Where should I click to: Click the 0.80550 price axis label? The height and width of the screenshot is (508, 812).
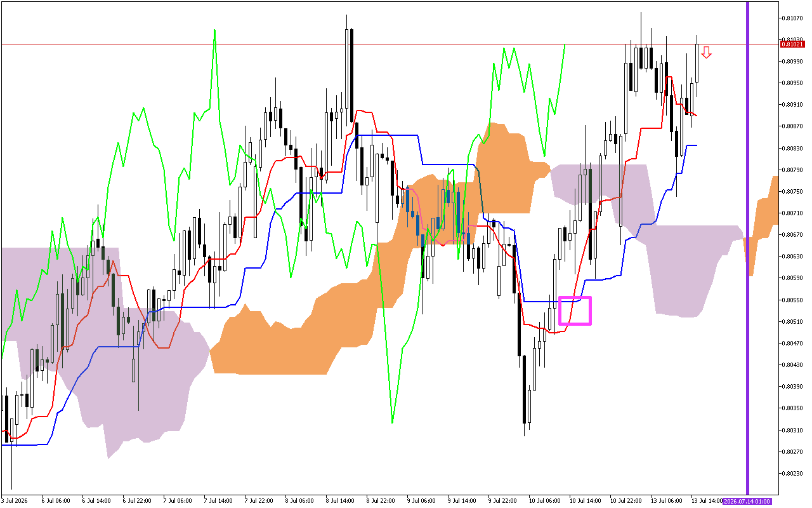pyautogui.click(x=792, y=300)
